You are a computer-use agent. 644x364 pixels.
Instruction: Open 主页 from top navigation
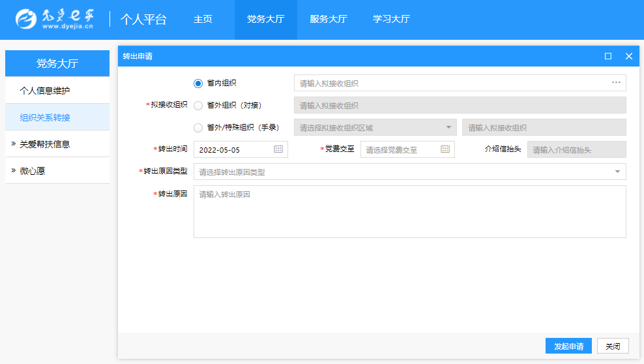[x=203, y=20]
